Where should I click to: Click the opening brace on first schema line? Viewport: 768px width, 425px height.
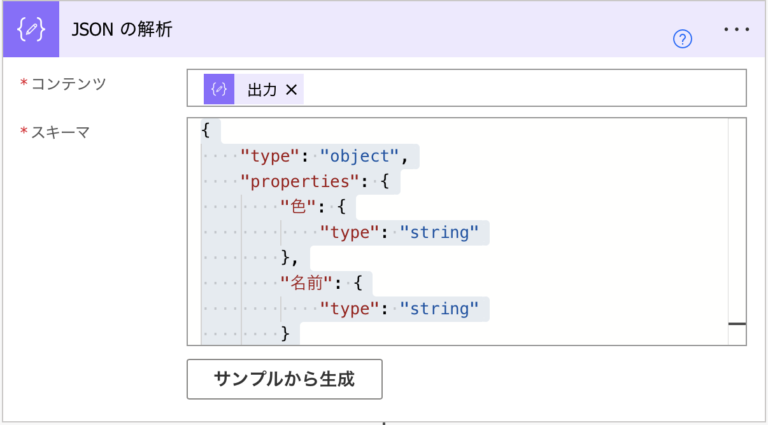[x=205, y=131]
